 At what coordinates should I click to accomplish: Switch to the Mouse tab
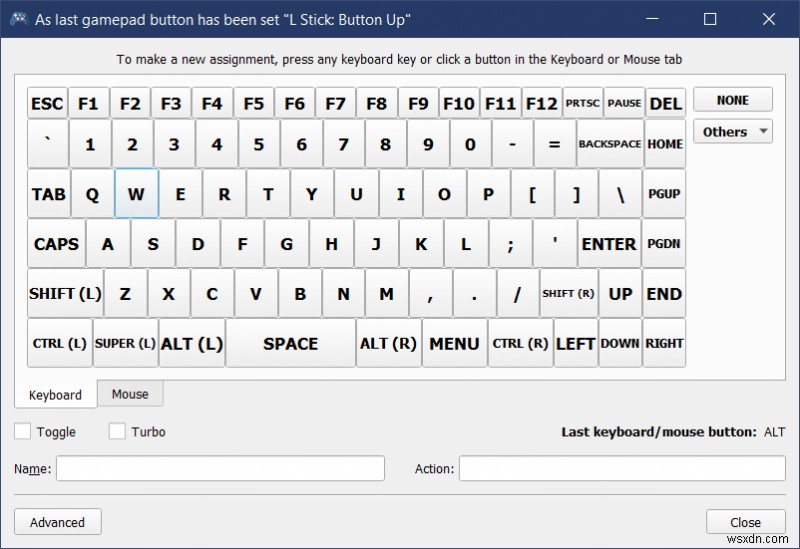tap(130, 394)
